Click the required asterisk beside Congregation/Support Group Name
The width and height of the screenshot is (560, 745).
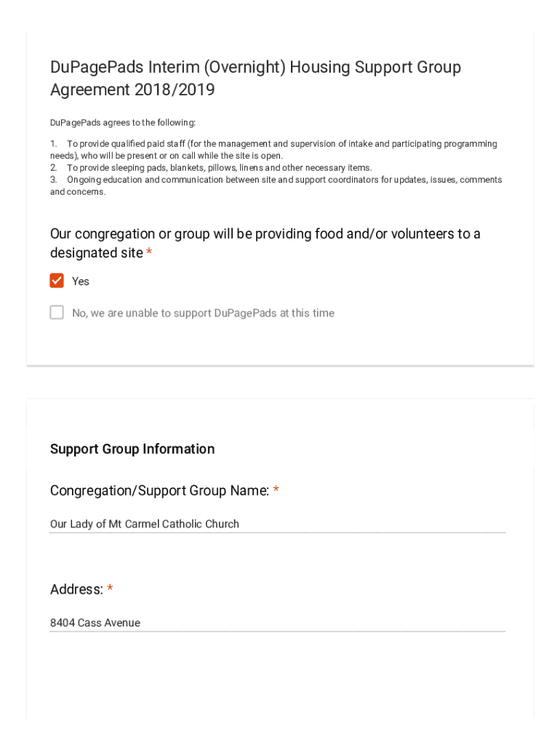pyautogui.click(x=276, y=491)
